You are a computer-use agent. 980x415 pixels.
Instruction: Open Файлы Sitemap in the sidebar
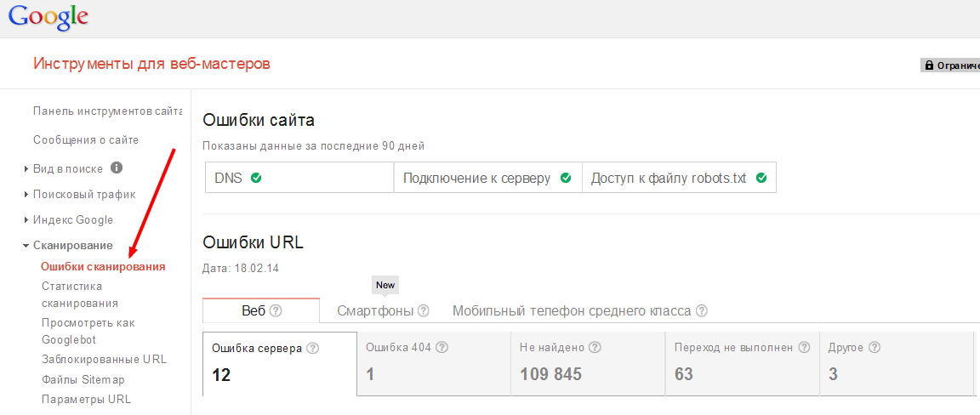pos(83,379)
